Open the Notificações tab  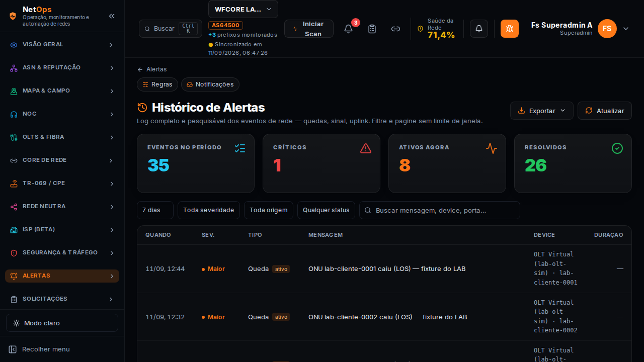tap(210, 84)
